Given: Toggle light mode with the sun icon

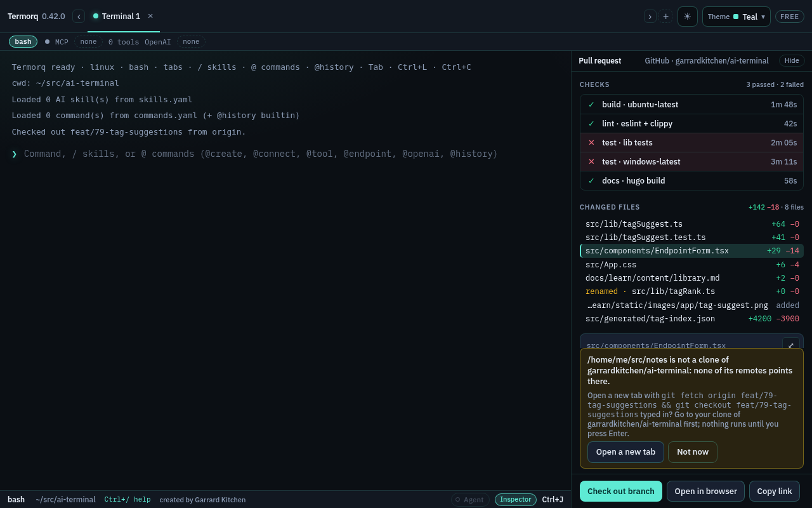Looking at the screenshot, I should point(687,17).
